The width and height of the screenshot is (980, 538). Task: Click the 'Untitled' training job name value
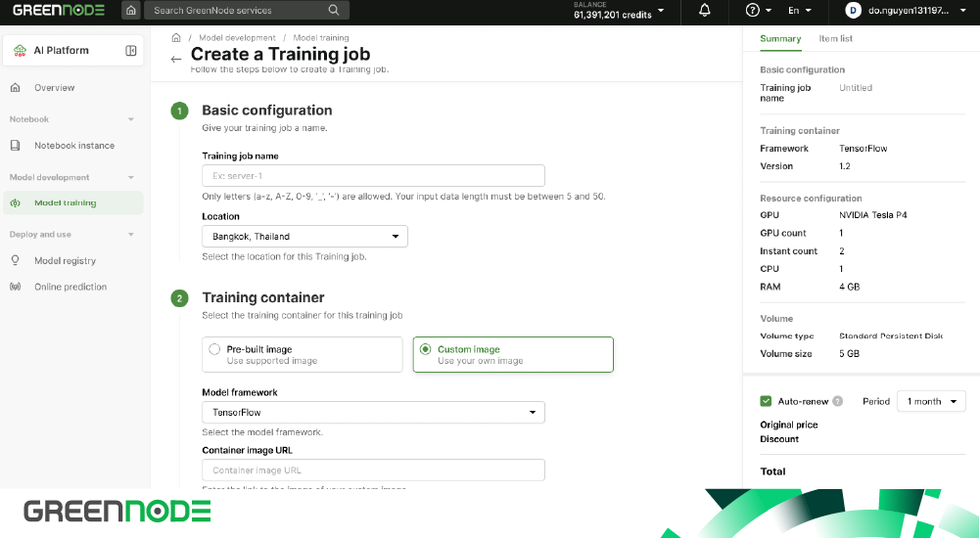coord(856,87)
